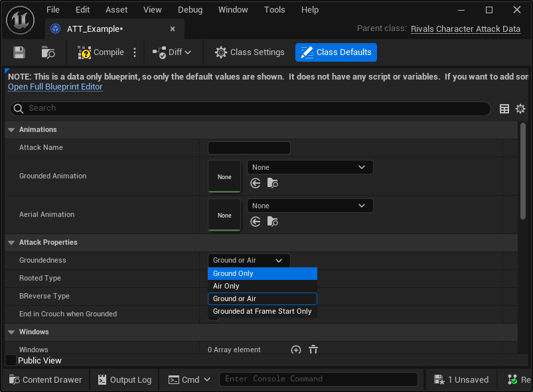533x392 pixels.
Task: Open the Asset menu
Action: (117, 10)
